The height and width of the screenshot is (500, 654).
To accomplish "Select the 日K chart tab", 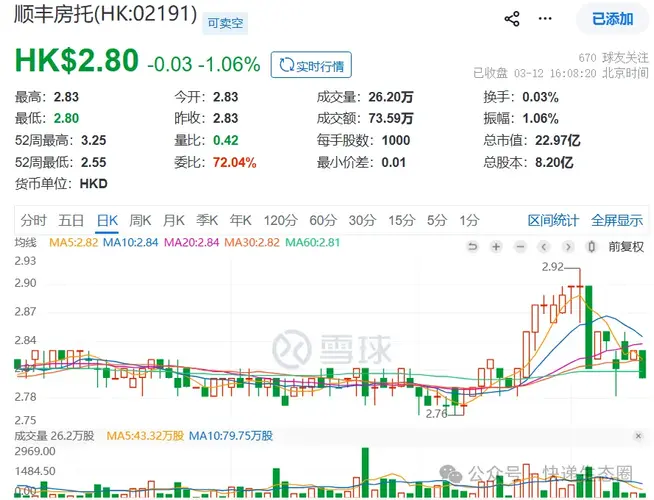I will coord(107,220).
